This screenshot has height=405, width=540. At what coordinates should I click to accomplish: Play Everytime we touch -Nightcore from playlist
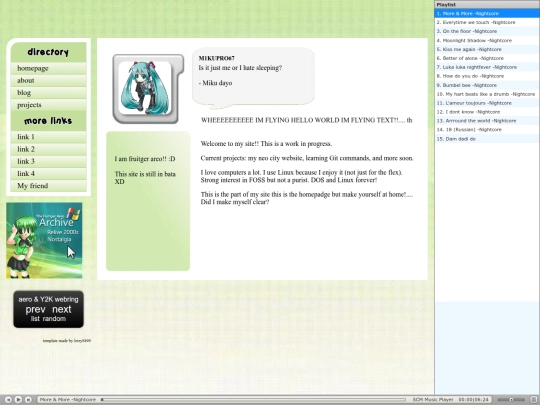point(487,22)
